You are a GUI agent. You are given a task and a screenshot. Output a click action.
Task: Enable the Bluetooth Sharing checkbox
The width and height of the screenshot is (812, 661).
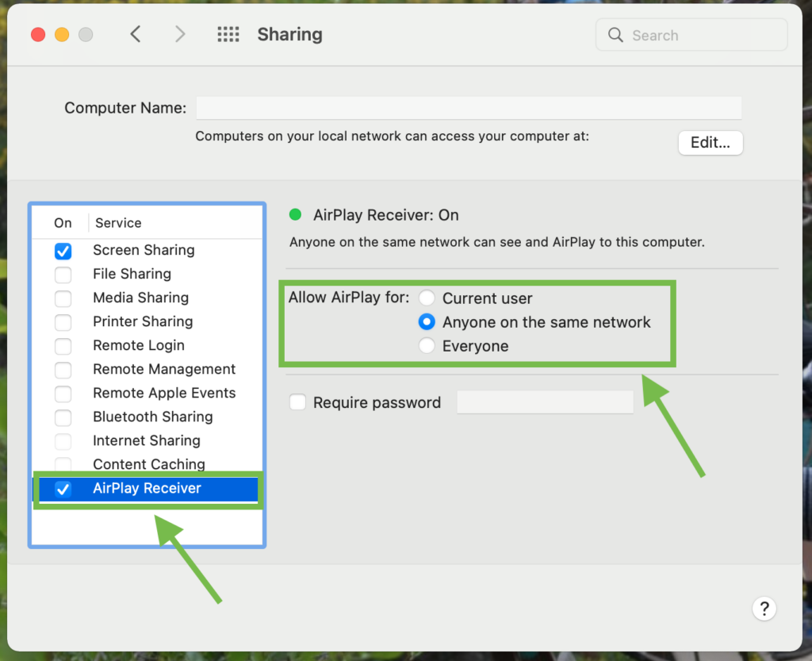63,417
